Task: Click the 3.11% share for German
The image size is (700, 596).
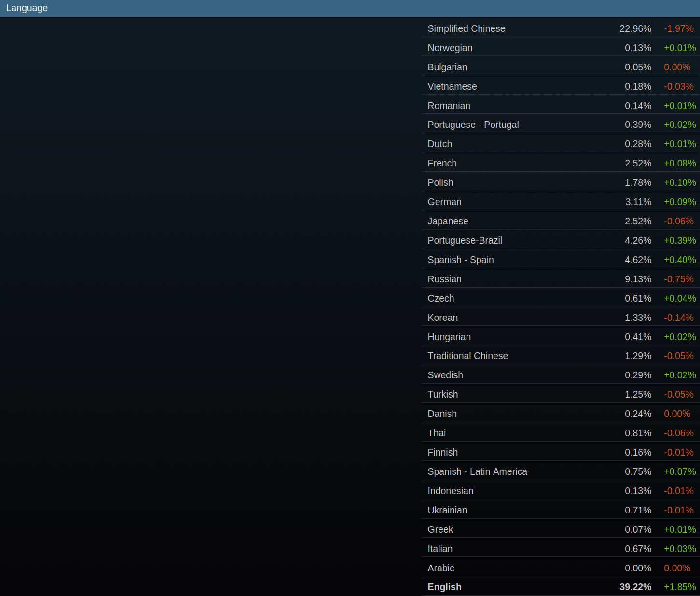Action: 638,202
